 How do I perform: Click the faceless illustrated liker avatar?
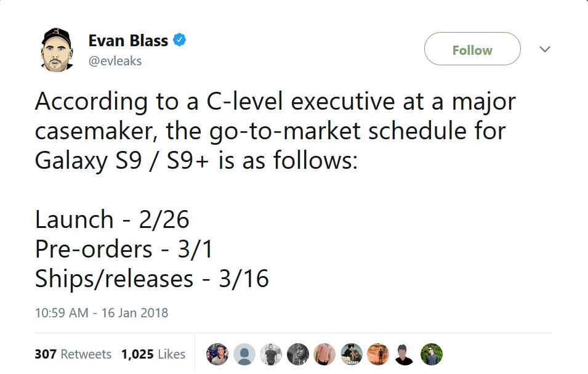point(405,354)
